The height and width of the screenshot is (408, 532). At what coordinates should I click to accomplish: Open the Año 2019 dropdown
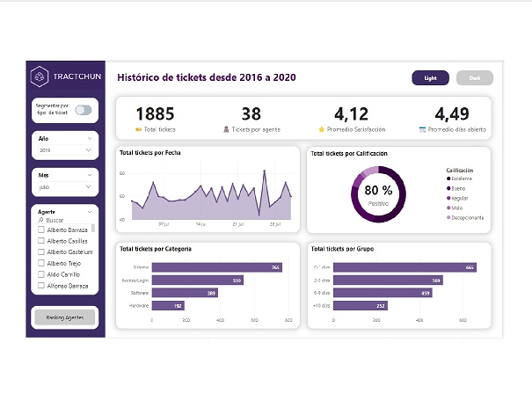(x=64, y=151)
